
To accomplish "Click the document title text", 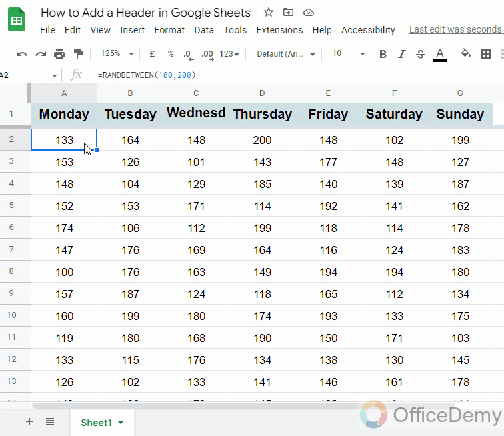I will pyautogui.click(x=145, y=13).
